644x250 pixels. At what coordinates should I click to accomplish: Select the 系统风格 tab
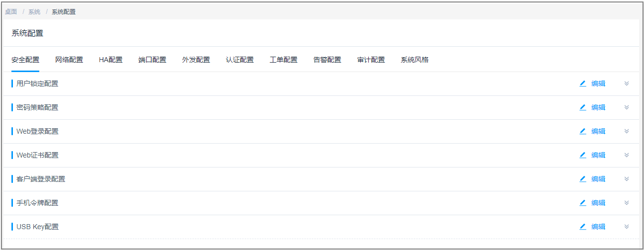point(414,60)
